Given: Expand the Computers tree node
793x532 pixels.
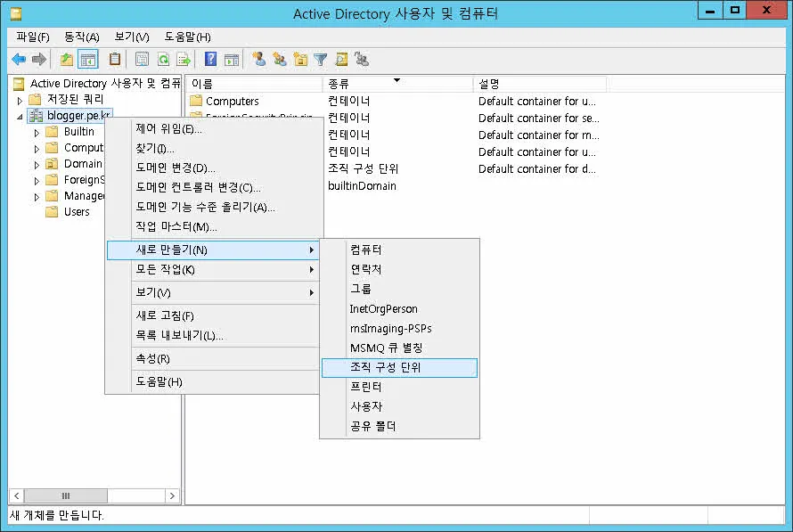Looking at the screenshot, I should [x=37, y=147].
